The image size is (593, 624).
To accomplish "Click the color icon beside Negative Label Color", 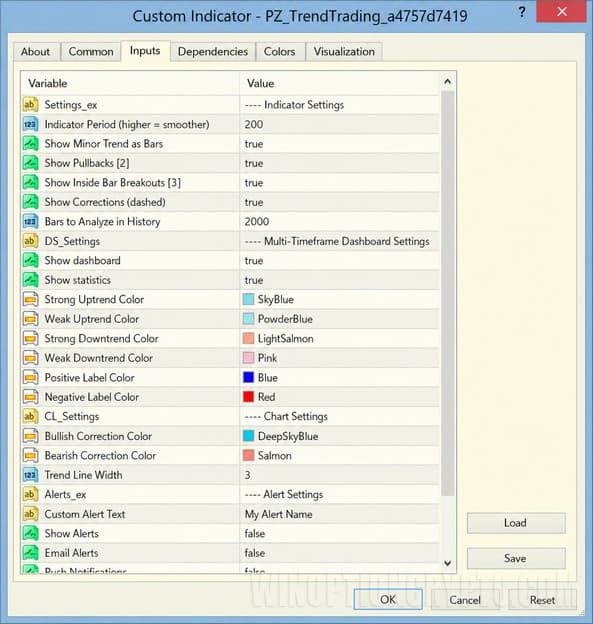I will [30, 397].
